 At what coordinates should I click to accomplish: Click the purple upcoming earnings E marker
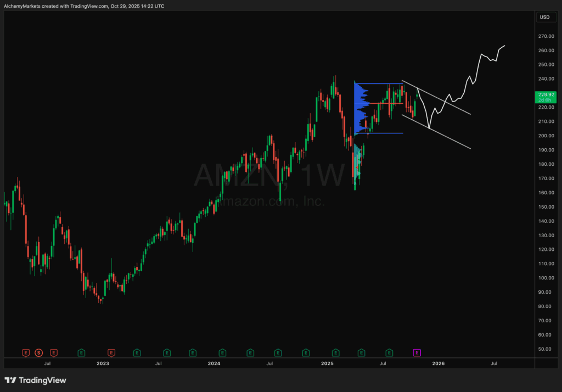pyautogui.click(x=417, y=352)
